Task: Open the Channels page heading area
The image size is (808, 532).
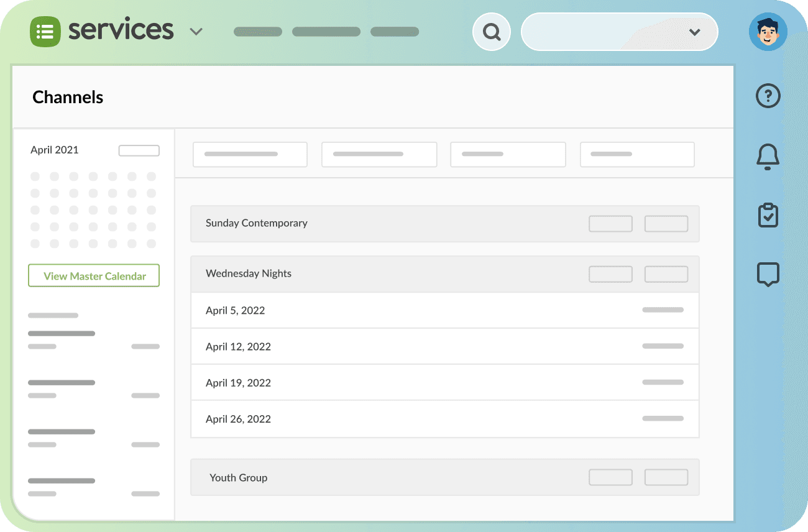Action: [68, 97]
